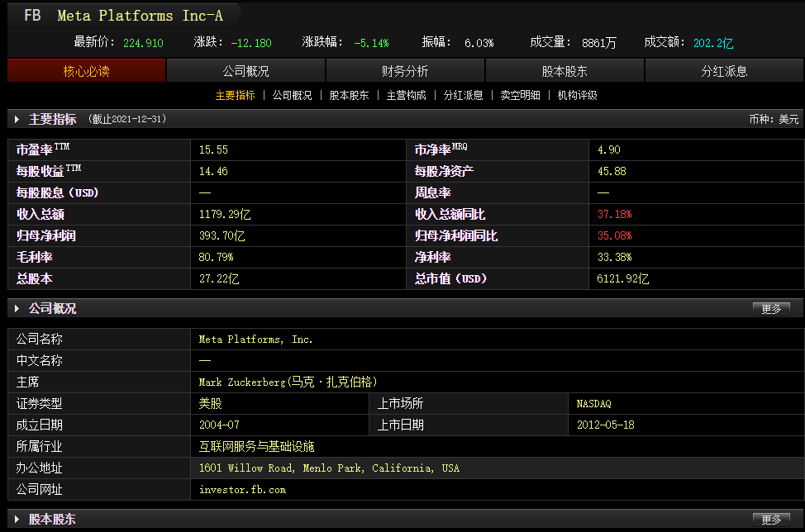Click the 证券类型 value 美股
The height and width of the screenshot is (532, 805).
pos(211,404)
